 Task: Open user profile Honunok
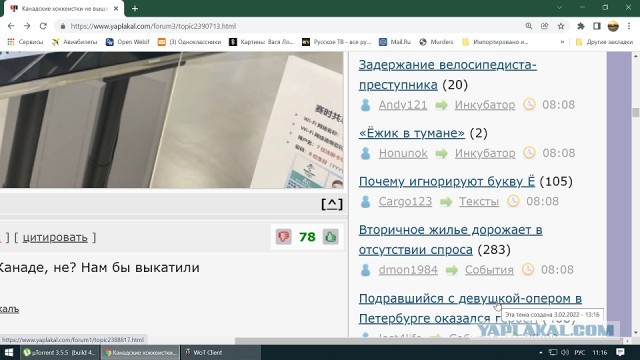point(403,153)
